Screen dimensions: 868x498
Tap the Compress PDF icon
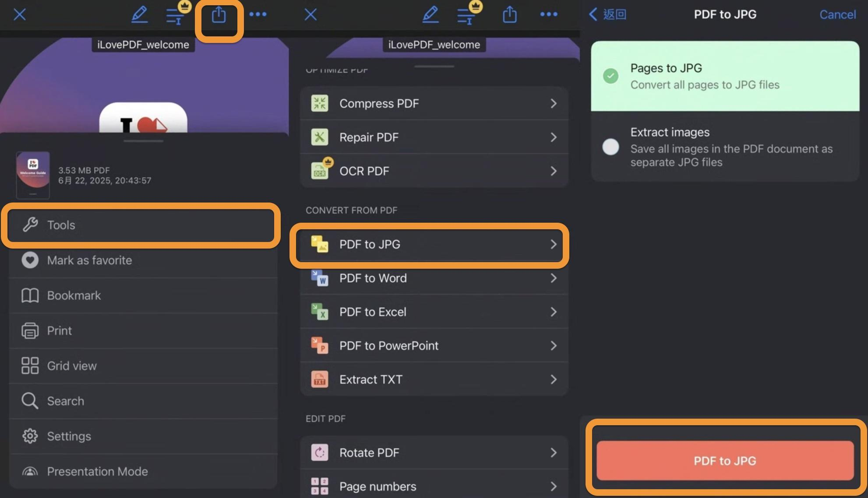pos(320,103)
